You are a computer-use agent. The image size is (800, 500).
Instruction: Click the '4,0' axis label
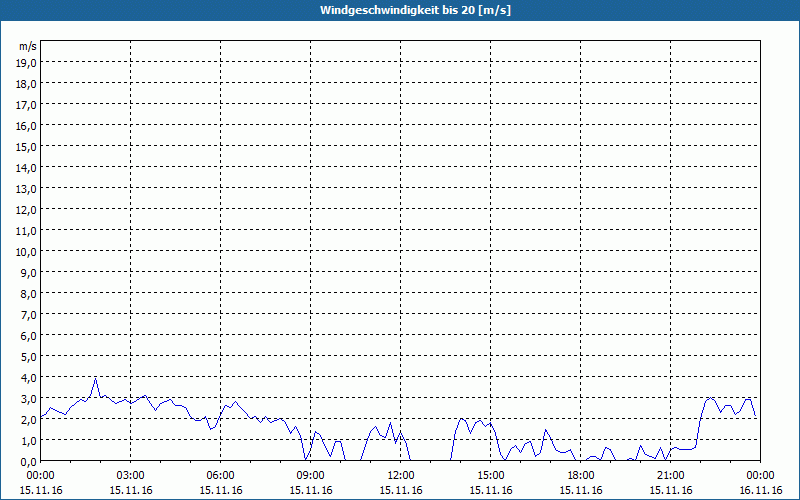click(28, 378)
